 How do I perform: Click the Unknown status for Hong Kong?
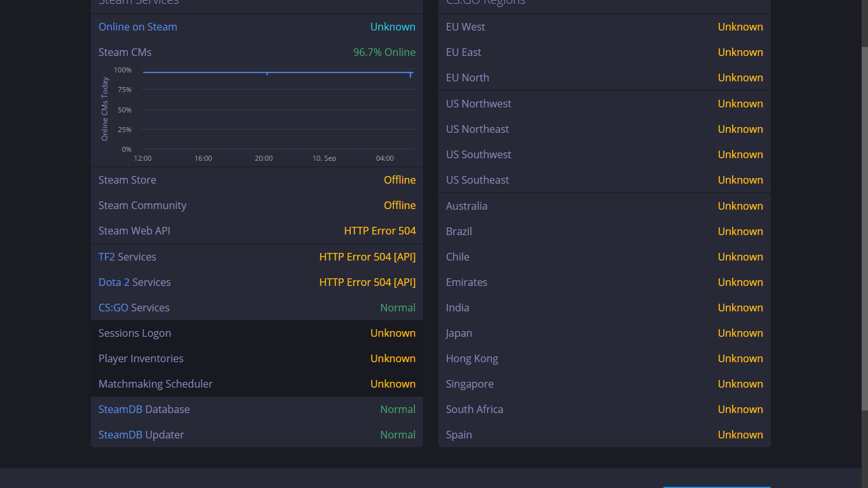click(x=740, y=358)
